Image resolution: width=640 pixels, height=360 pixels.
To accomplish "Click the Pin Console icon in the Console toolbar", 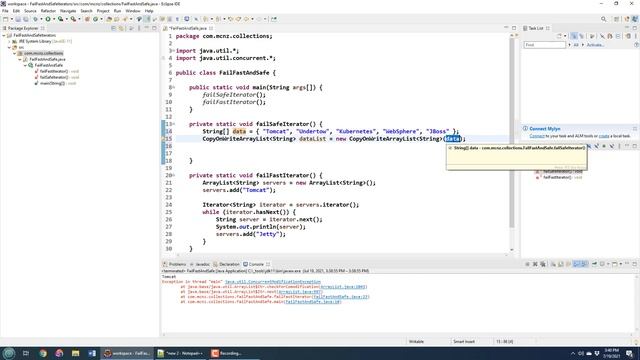I will click(x=595, y=264).
